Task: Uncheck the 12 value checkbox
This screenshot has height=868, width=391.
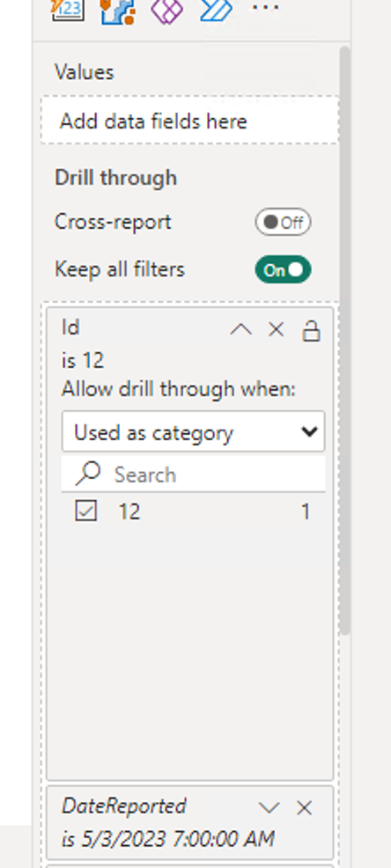Action: tap(85, 511)
